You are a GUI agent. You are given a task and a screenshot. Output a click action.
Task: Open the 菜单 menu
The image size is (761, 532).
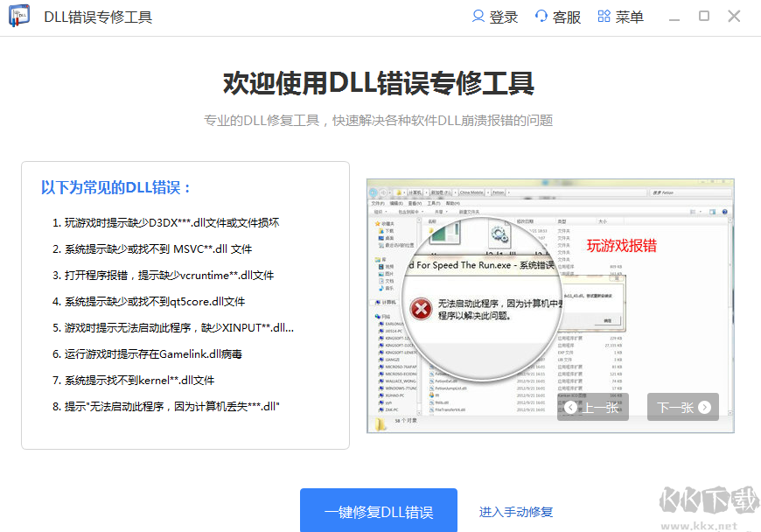click(620, 16)
